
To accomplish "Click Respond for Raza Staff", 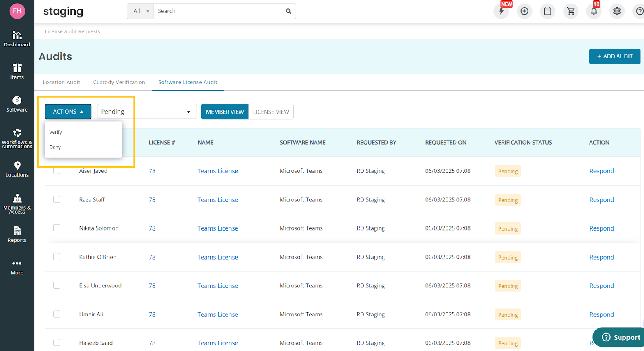I will pos(602,200).
